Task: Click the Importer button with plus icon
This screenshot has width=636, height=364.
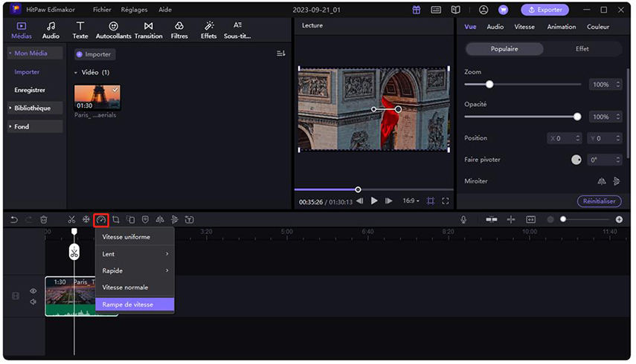Action: [94, 54]
